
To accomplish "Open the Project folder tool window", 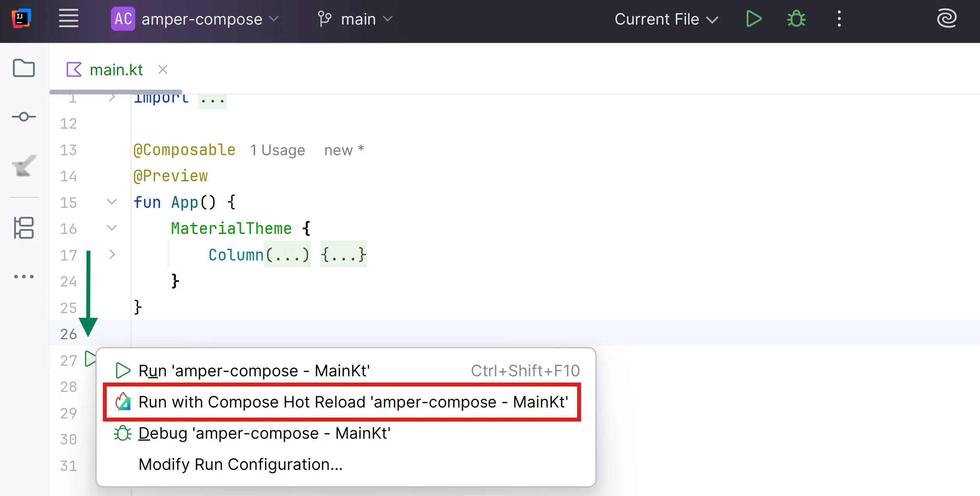I will pos(24,68).
